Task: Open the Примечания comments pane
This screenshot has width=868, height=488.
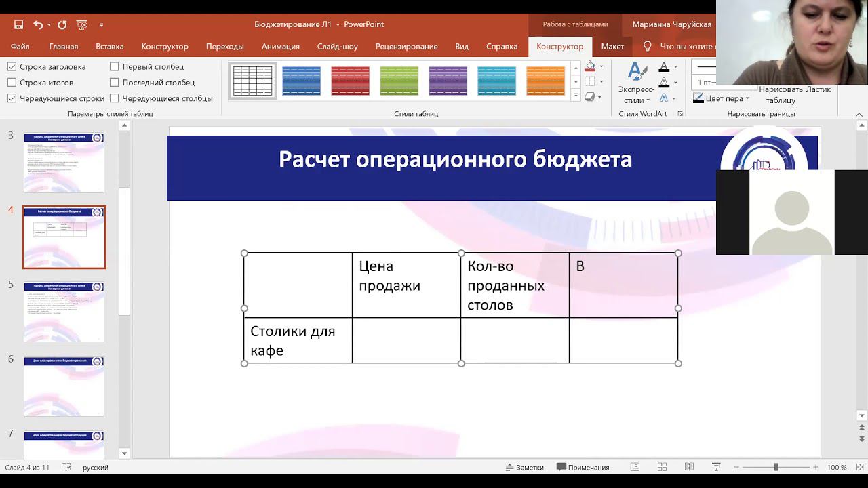Action: point(583,467)
